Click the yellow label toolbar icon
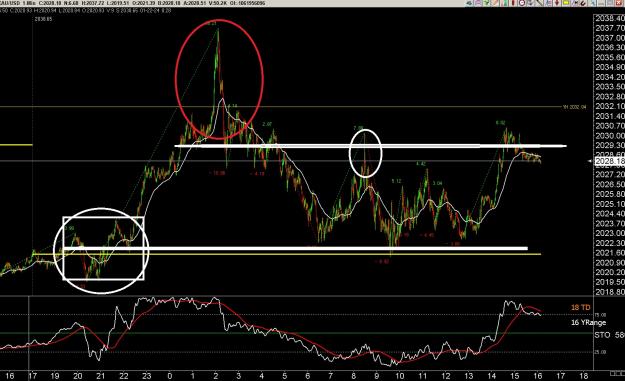This screenshot has width=625, height=381. pyautogui.click(x=566, y=3)
